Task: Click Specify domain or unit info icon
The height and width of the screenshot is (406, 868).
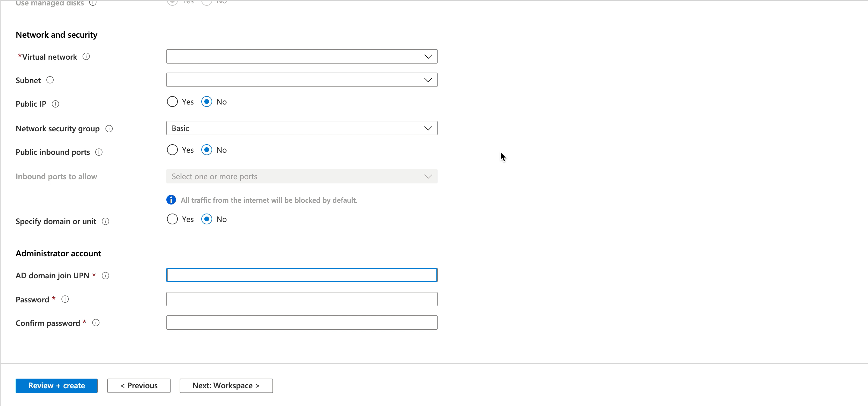Action: (x=105, y=221)
